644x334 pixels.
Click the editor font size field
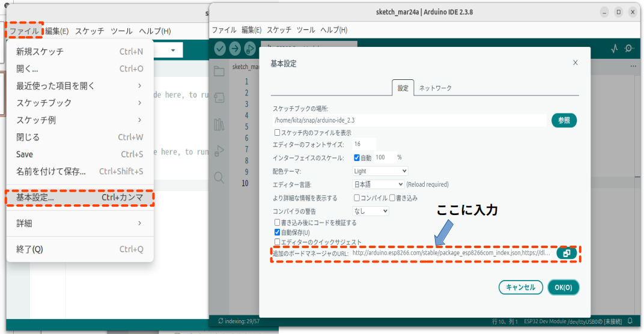[364, 144]
